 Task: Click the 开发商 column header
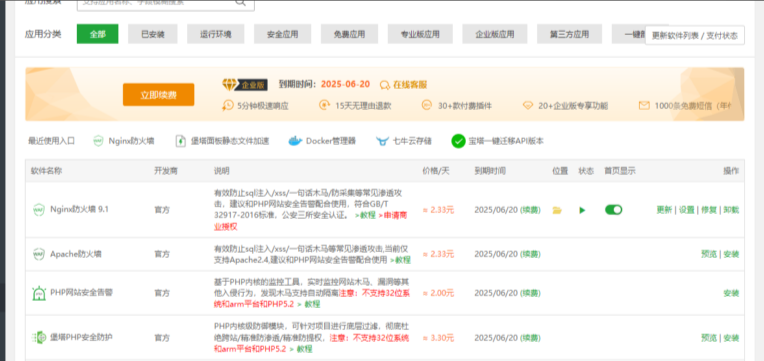[166, 171]
